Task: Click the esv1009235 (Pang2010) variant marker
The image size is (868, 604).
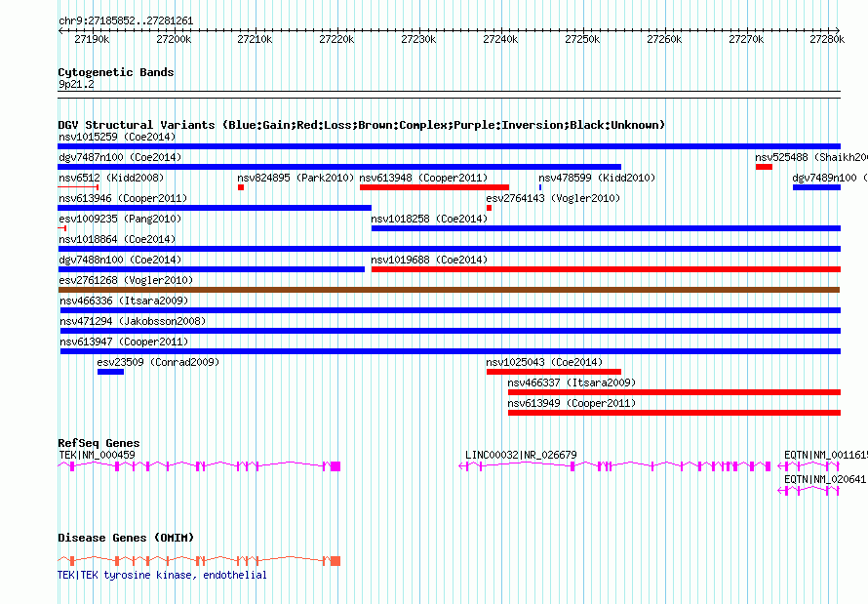Action: (62, 228)
